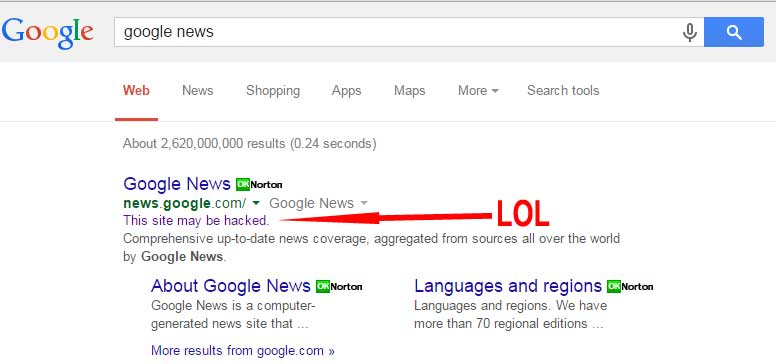Image resolution: width=776 pixels, height=364 pixels.
Task: Open the Google News result title
Action: [x=177, y=184]
